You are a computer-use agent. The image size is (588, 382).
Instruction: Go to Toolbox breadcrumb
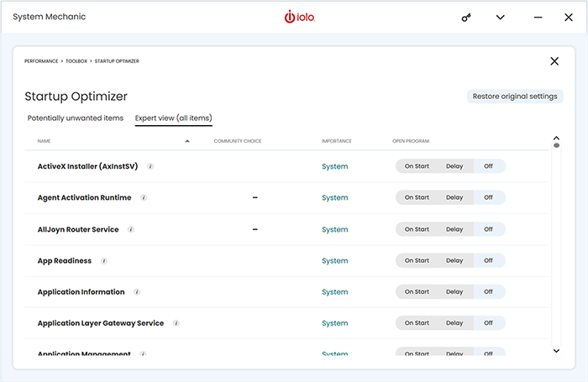(76, 61)
